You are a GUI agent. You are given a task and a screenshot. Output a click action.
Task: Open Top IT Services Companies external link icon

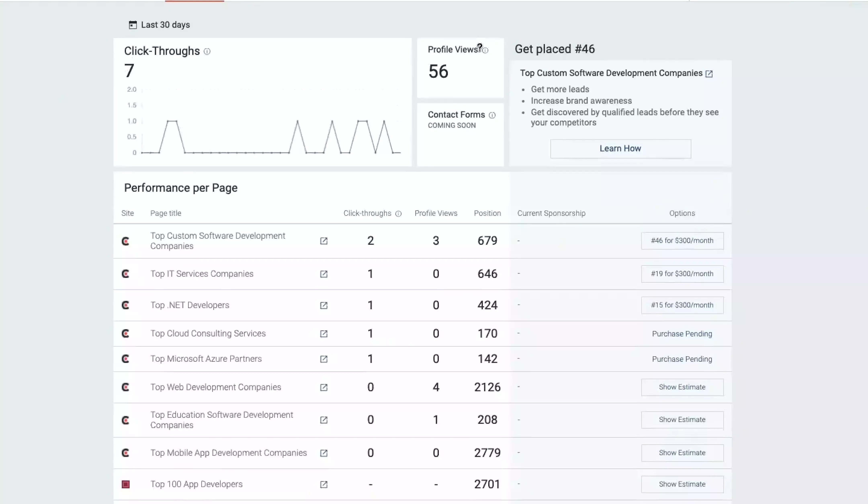[x=323, y=274]
